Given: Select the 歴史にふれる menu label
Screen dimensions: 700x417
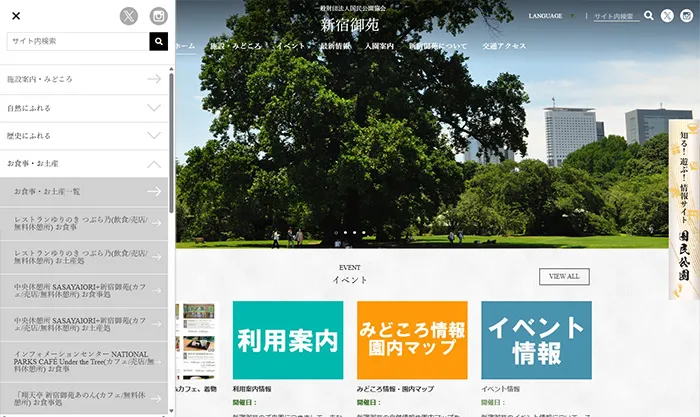Looking at the screenshot, I should click(x=29, y=136).
